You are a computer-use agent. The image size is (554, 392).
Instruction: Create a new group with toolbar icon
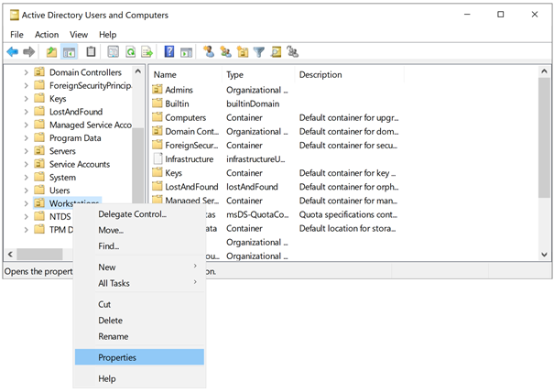coord(225,52)
